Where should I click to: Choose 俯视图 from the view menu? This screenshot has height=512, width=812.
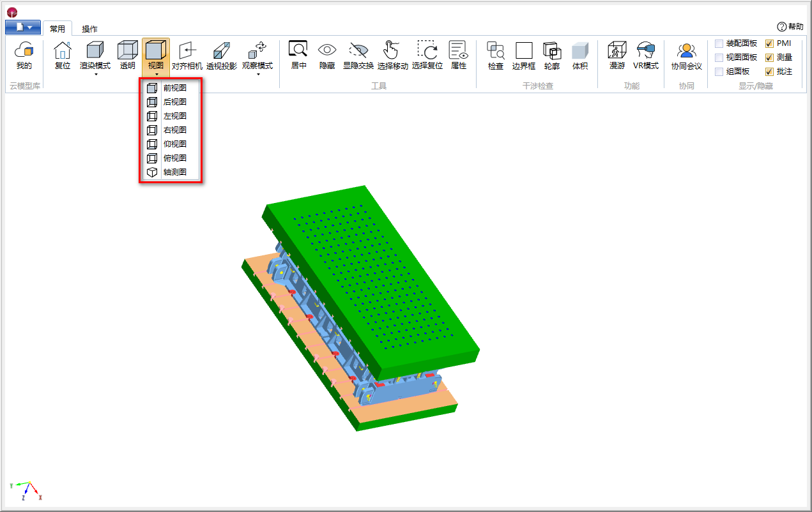[x=171, y=158]
